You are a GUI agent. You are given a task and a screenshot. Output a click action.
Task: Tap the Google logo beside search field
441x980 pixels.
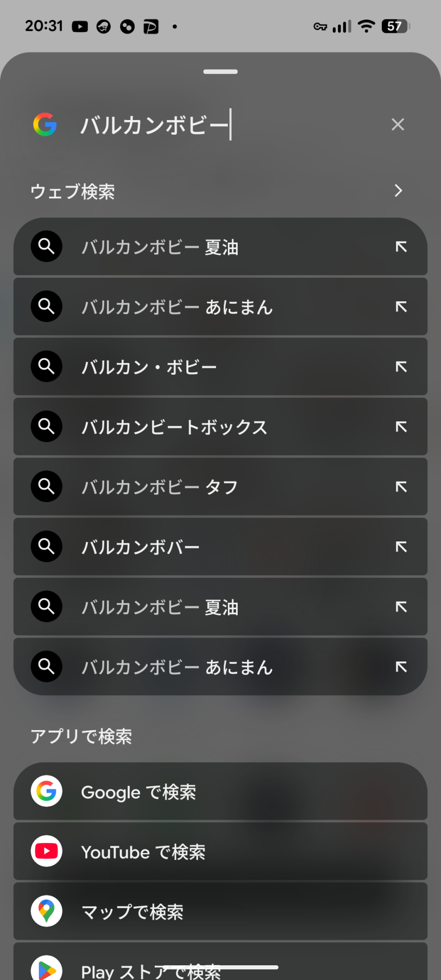[45, 124]
